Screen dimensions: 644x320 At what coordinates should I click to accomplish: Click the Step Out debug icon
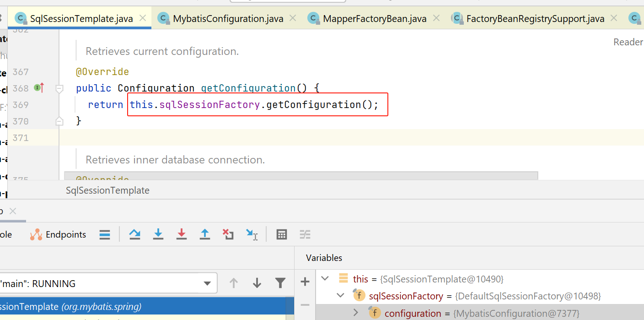pyautogui.click(x=205, y=234)
